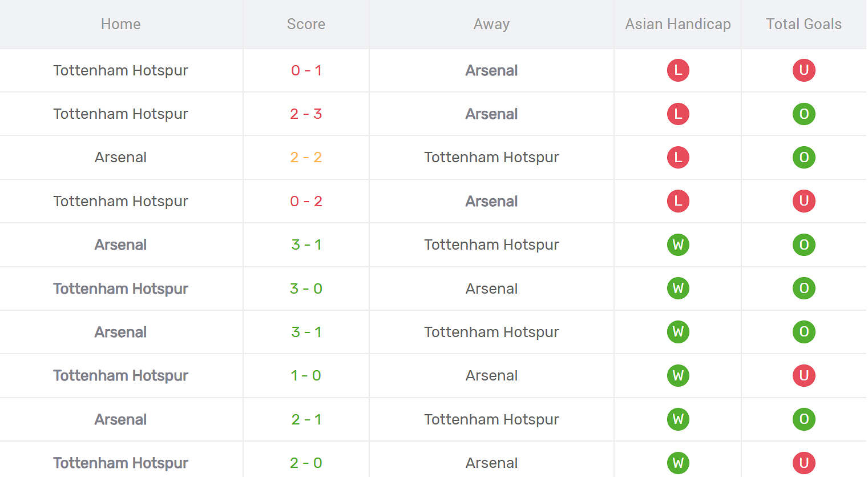Click the Total Goals column header
This screenshot has width=868, height=477.
pos(804,24)
